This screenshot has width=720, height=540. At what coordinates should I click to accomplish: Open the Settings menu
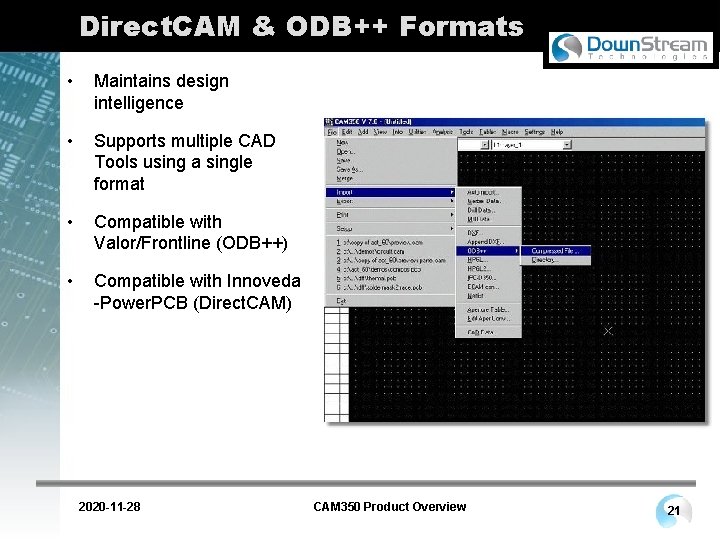tap(534, 132)
